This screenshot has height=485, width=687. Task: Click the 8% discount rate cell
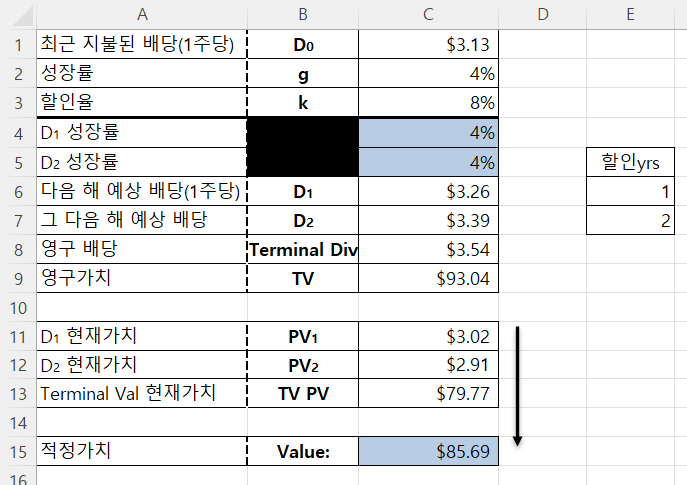tap(428, 102)
